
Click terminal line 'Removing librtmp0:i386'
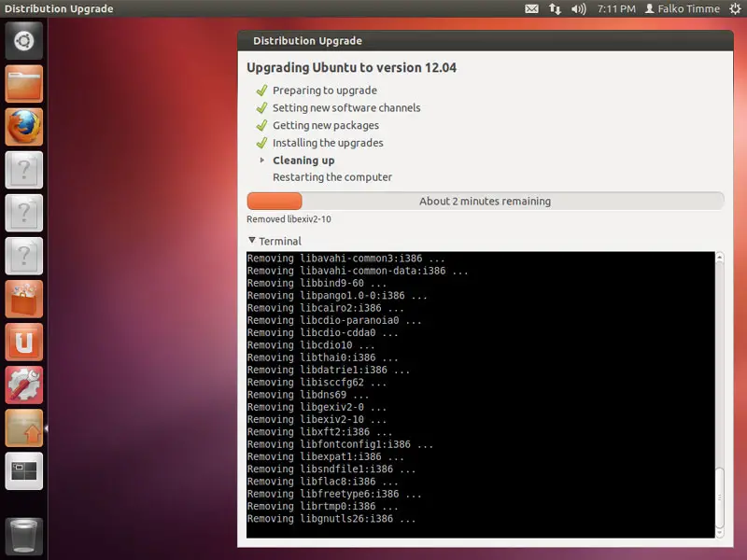click(322, 506)
